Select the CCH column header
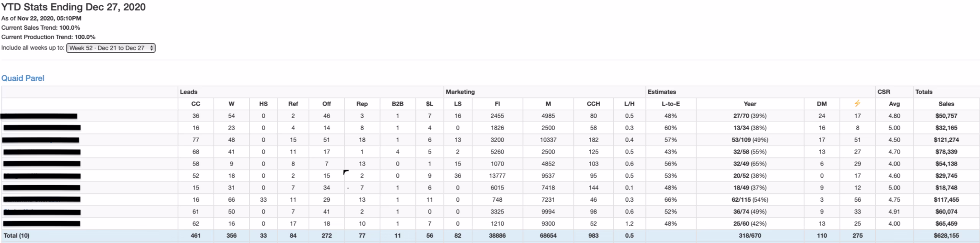Viewport: 980px width, 243px height. click(x=593, y=104)
